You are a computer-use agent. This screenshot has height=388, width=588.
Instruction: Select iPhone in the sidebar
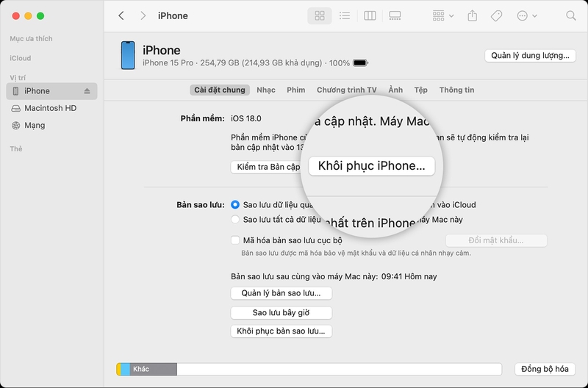click(51, 91)
